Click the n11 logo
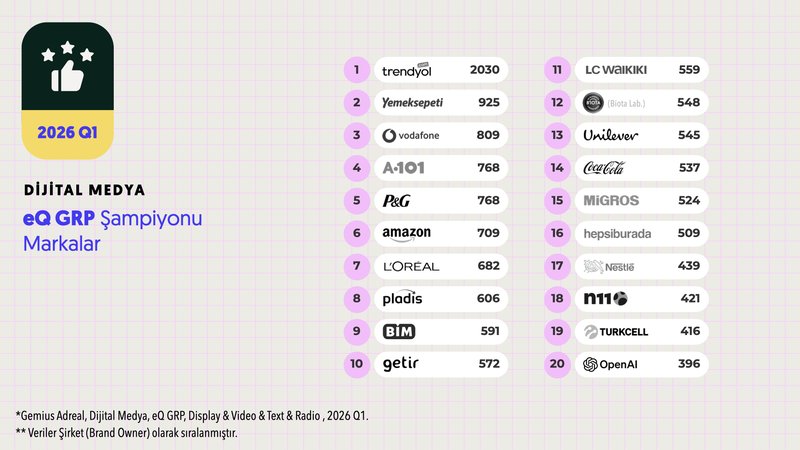Image resolution: width=800 pixels, height=450 pixels. (x=605, y=299)
